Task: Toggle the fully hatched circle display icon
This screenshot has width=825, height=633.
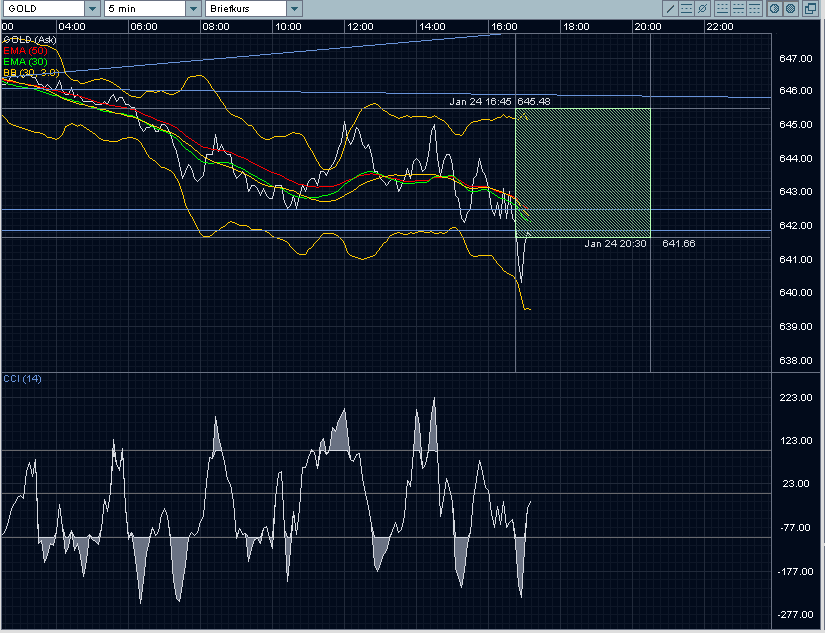Action: click(790, 8)
